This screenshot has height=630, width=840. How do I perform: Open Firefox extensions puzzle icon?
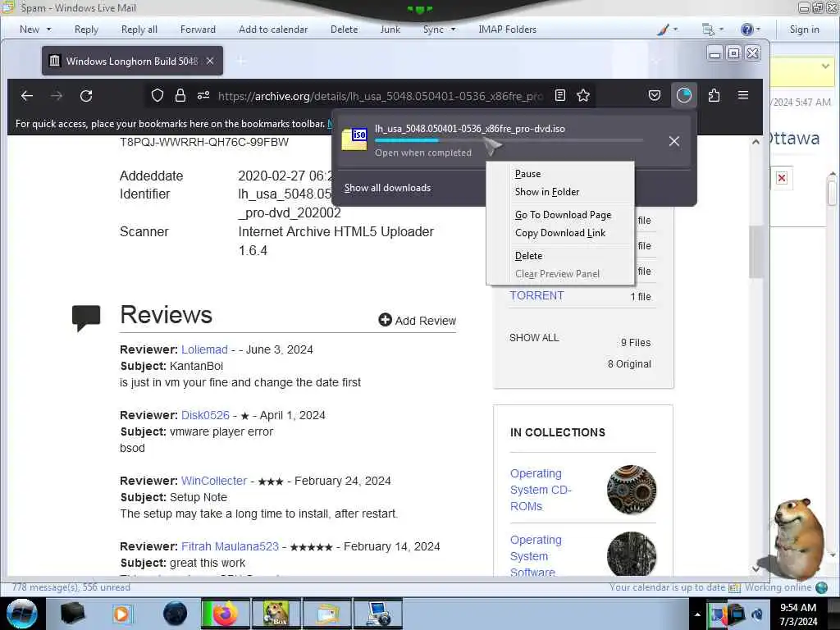coord(714,95)
